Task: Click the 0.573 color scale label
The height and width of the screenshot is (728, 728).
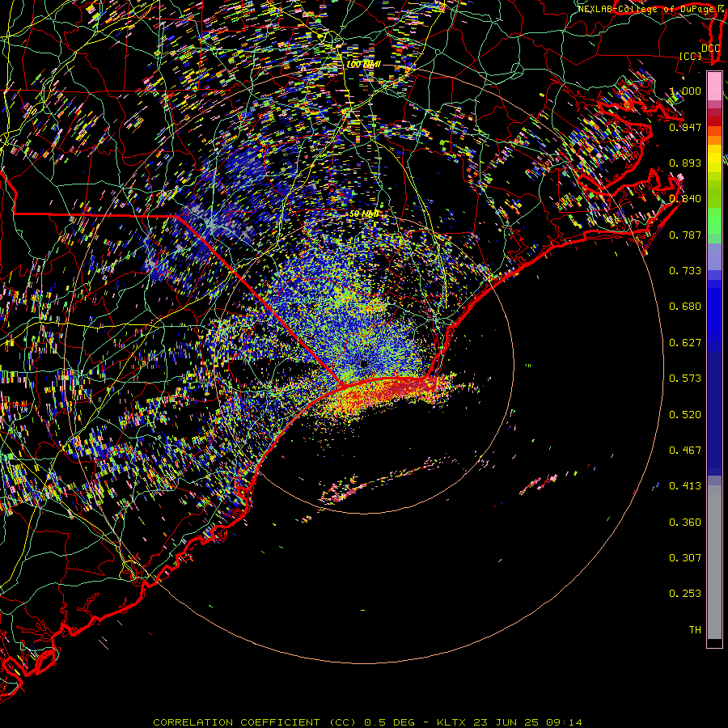Action: 685,379
